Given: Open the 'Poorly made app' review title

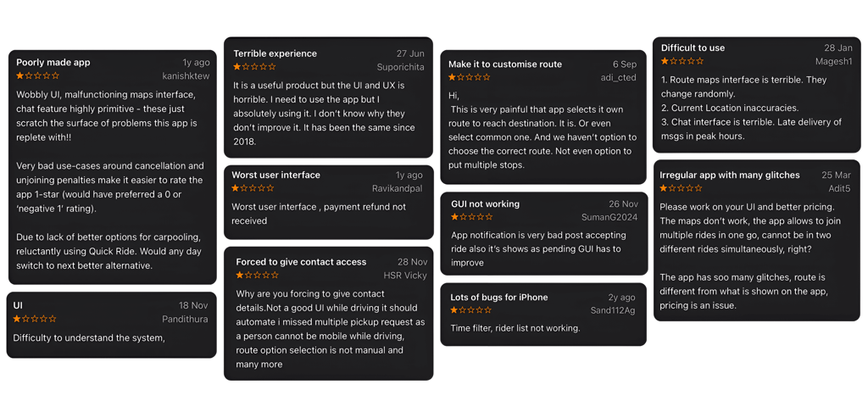Looking at the screenshot, I should coord(53,63).
